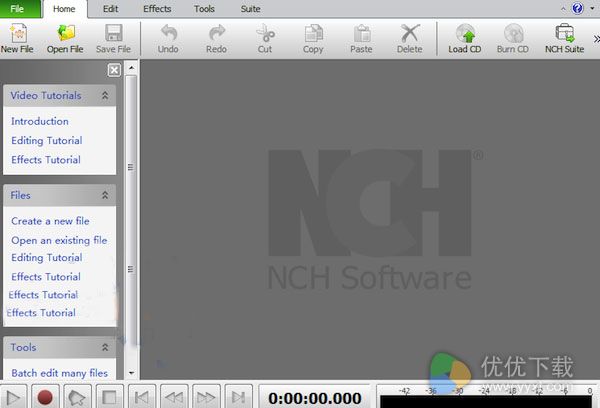Click the Paste clipboard icon

362,33
